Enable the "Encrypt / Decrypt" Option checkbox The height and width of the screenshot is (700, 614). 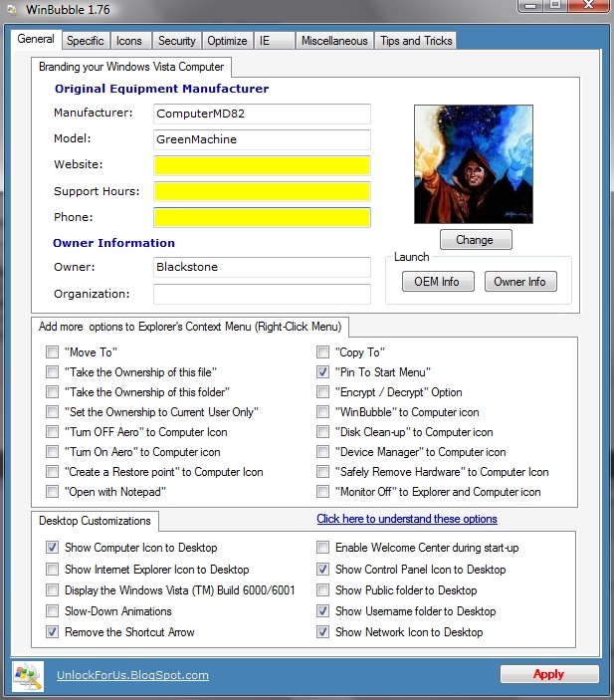click(x=322, y=392)
